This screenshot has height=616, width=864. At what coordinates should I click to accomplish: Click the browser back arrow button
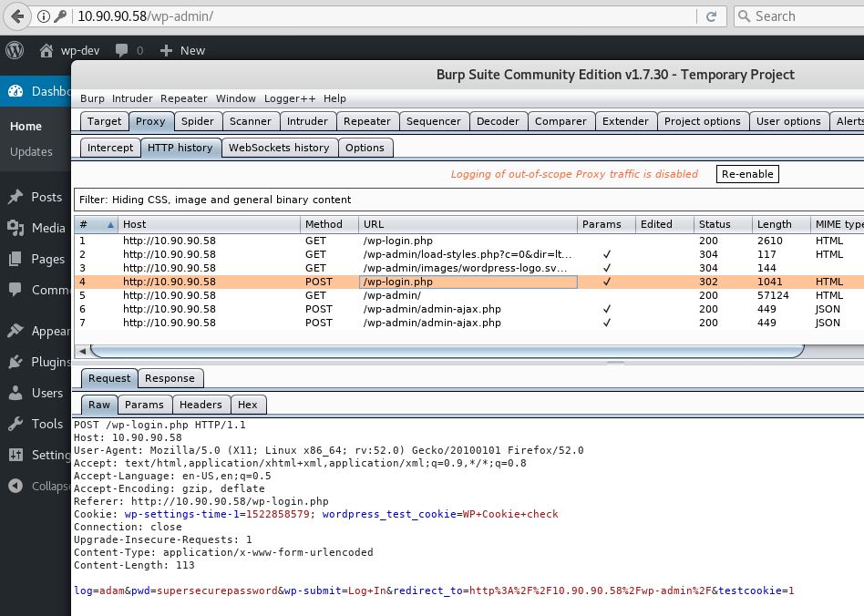click(x=17, y=16)
